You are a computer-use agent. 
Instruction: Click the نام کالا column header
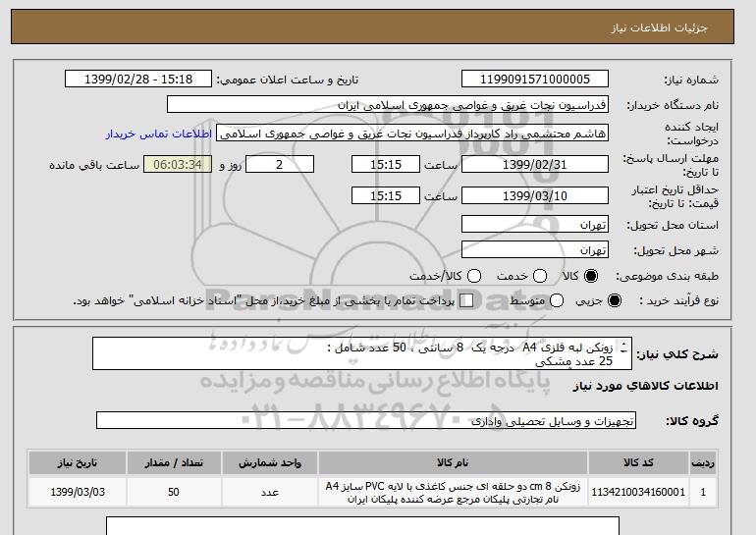click(x=453, y=462)
